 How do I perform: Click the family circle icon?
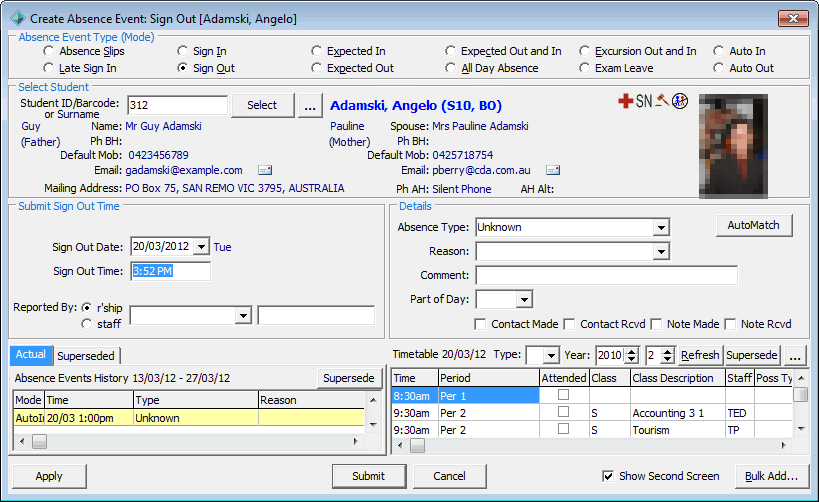(x=680, y=100)
